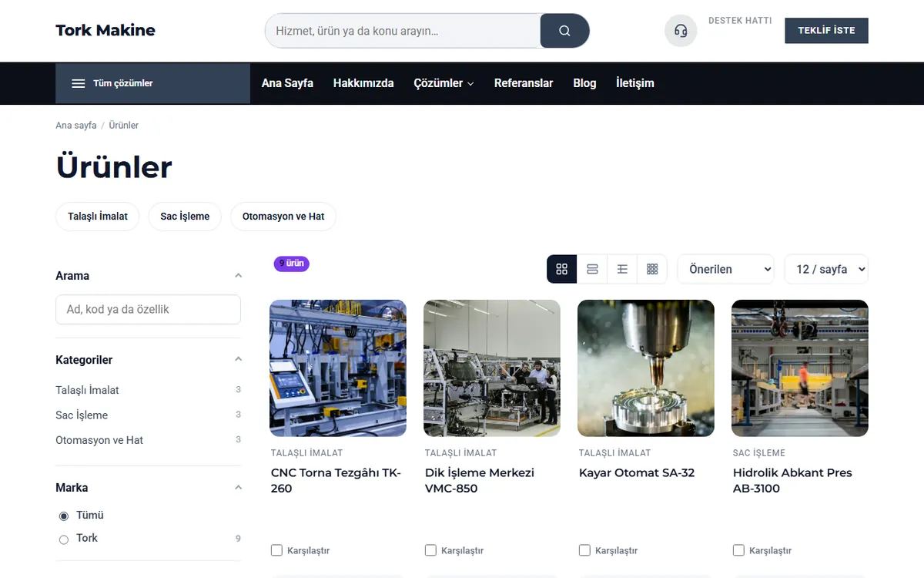924x578 pixels.
Task: Open İletişim navigation item
Action: 635,83
